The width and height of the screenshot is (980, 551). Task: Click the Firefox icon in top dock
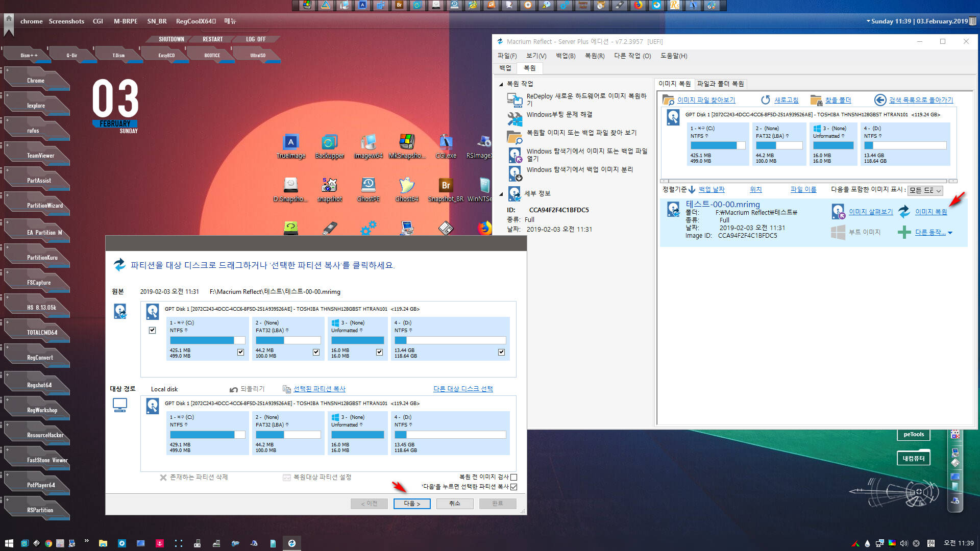638,5
